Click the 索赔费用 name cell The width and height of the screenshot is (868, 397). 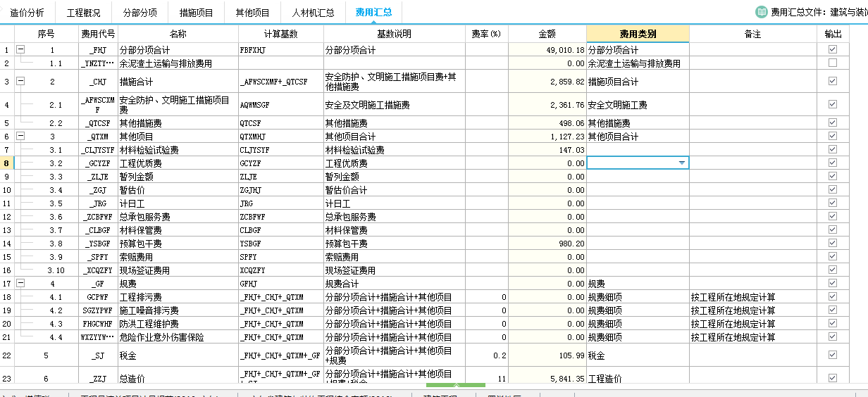178,257
